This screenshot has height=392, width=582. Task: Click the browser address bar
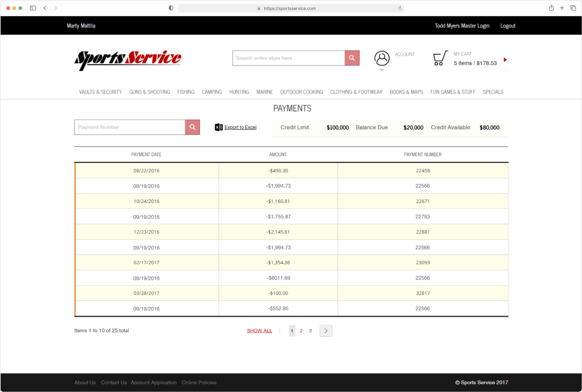pyautogui.click(x=291, y=8)
